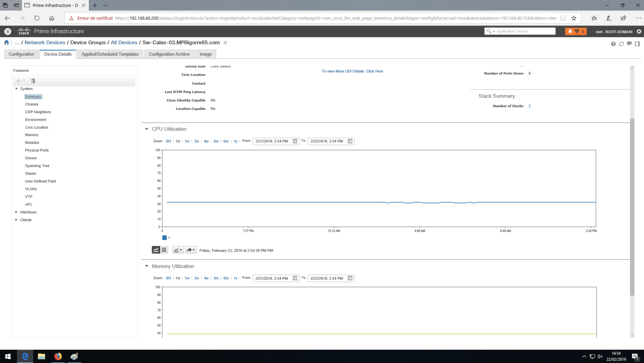The height and width of the screenshot is (363, 644).
Task: Go back using Features panel arrow
Action: coord(19,81)
